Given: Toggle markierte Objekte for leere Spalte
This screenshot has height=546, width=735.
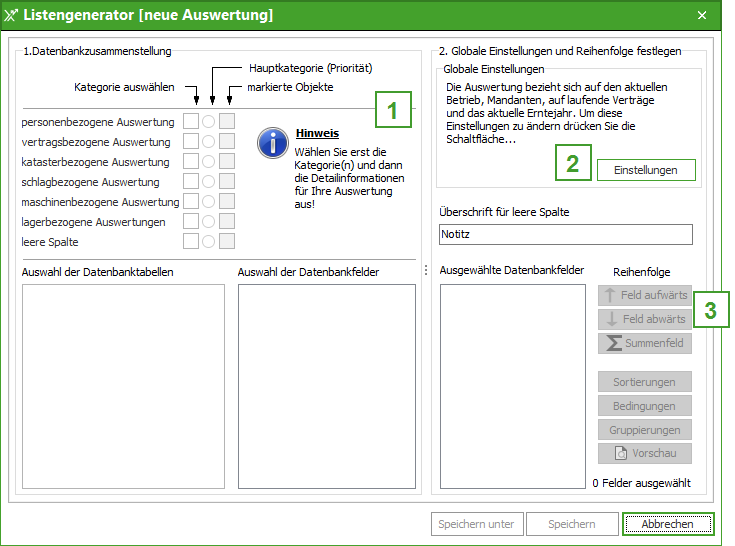Looking at the screenshot, I should coord(227,241).
